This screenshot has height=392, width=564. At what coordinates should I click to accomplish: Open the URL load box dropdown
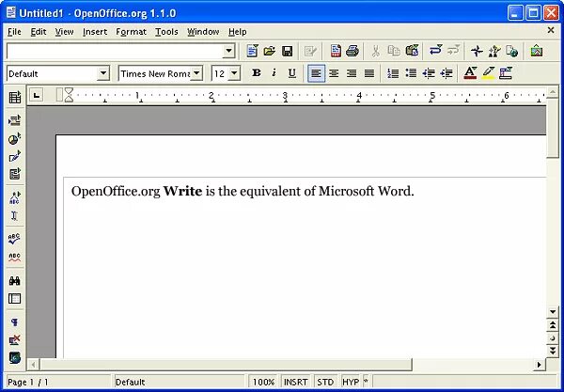pyautogui.click(x=228, y=51)
